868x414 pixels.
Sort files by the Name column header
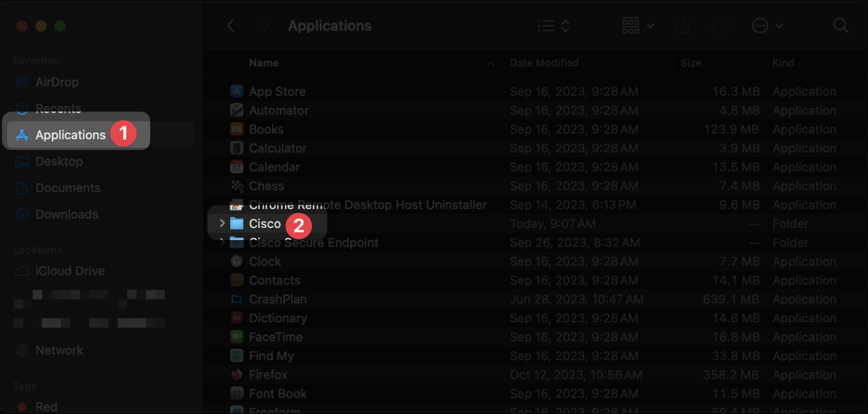click(x=263, y=63)
